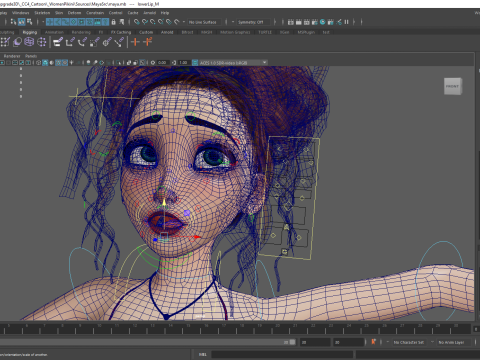The image size is (480, 360).
Task: Toggle wireframe cube display in the panel toolbar
Action: point(38,63)
